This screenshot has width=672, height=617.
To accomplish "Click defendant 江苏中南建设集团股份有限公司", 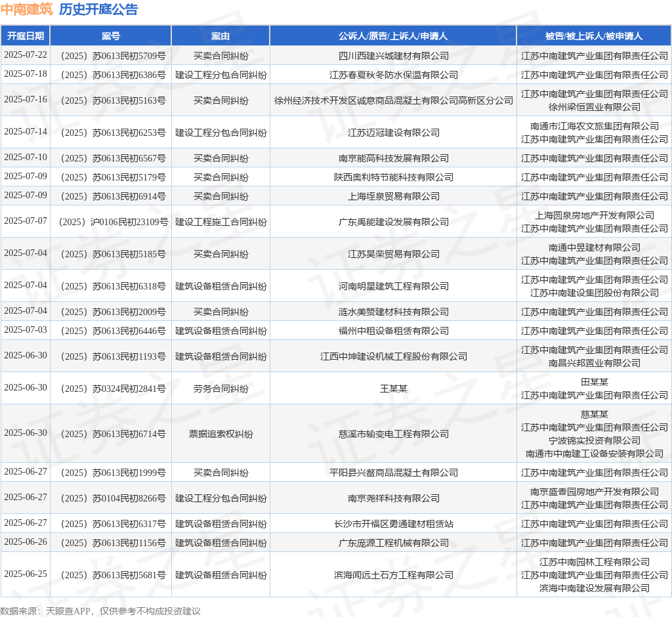I will point(595,293).
